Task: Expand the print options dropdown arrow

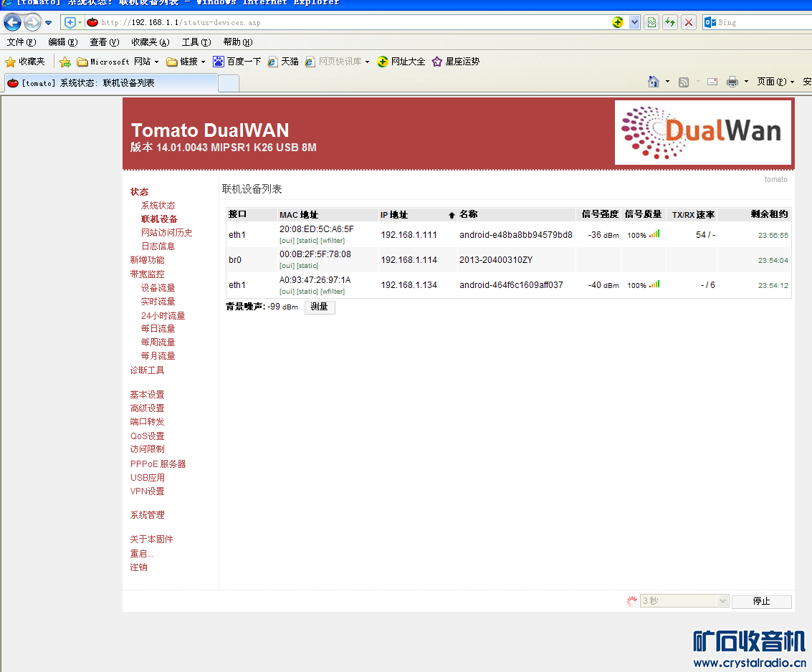Action: pos(746,82)
